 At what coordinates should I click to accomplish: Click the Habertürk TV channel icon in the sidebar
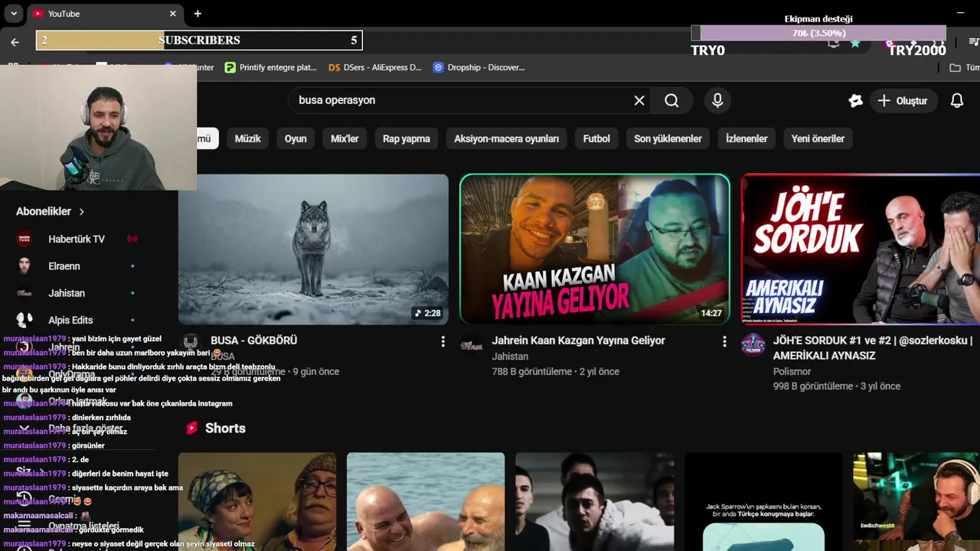pyautogui.click(x=24, y=239)
